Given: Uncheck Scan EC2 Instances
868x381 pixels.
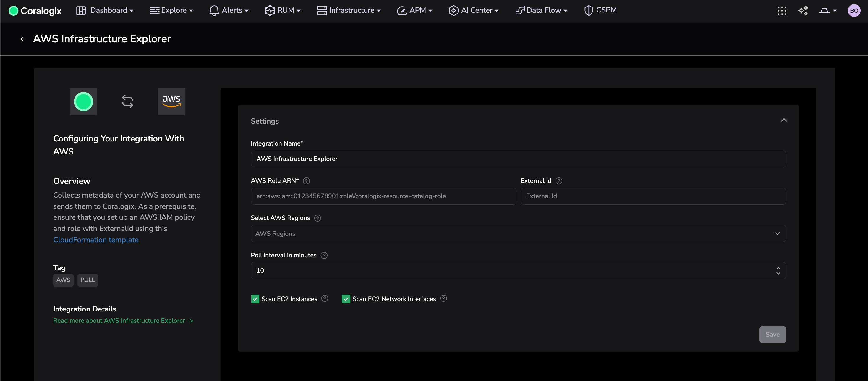Looking at the screenshot, I should 255,299.
